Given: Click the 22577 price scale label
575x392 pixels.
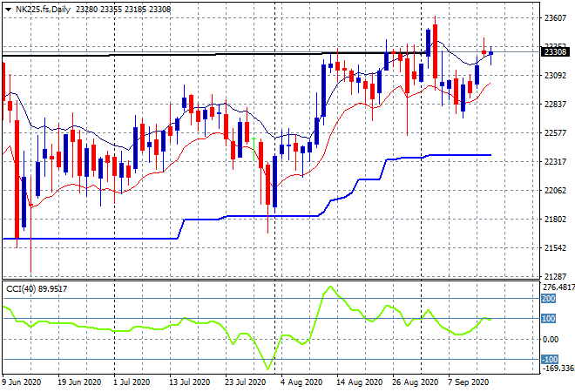Looking at the screenshot, I should click(556, 132).
